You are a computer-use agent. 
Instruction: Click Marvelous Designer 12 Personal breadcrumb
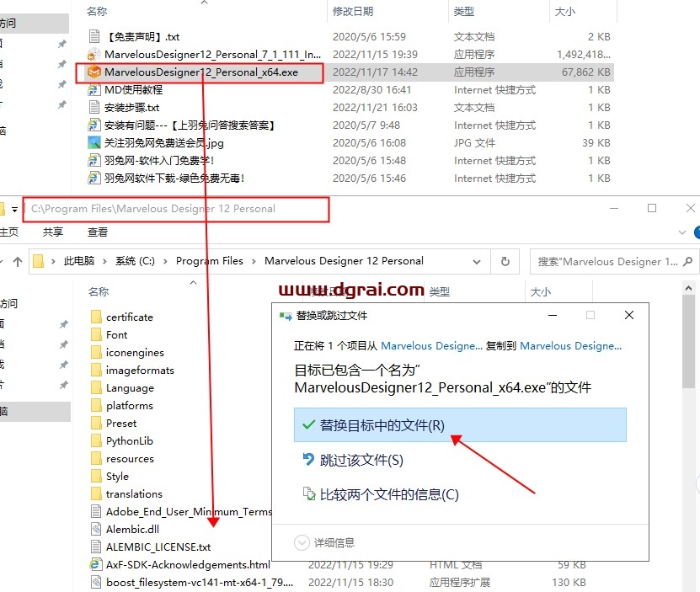click(x=344, y=261)
